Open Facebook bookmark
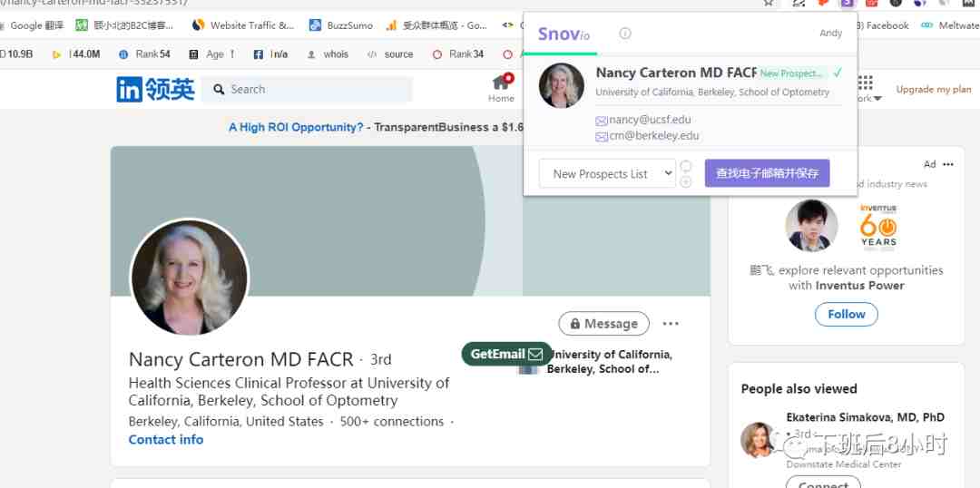 point(886,25)
